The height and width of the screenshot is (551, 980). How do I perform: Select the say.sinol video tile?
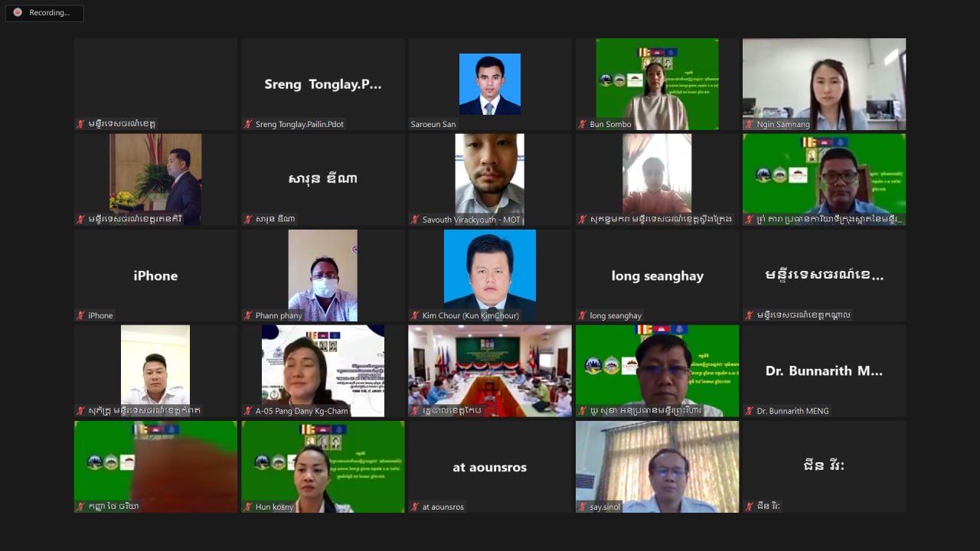click(x=657, y=467)
